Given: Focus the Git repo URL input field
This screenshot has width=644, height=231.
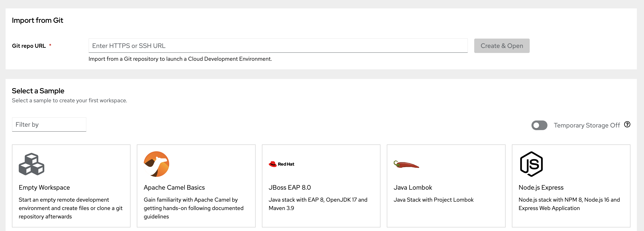Looking at the screenshot, I should pyautogui.click(x=278, y=46).
